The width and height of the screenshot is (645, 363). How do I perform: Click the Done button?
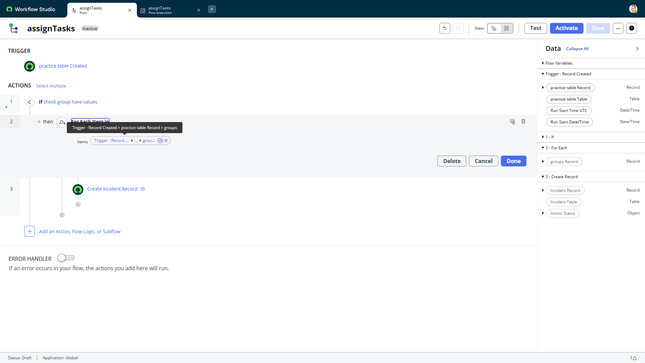click(513, 161)
